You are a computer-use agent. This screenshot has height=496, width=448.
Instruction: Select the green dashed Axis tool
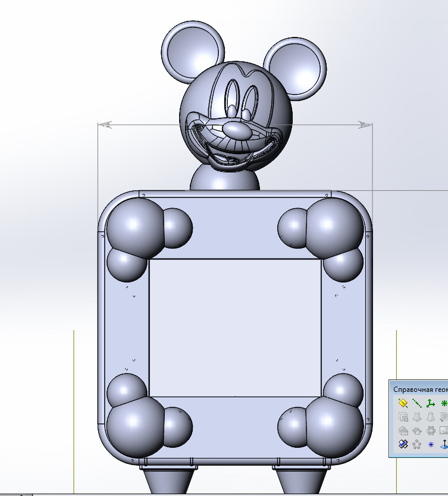(416, 403)
